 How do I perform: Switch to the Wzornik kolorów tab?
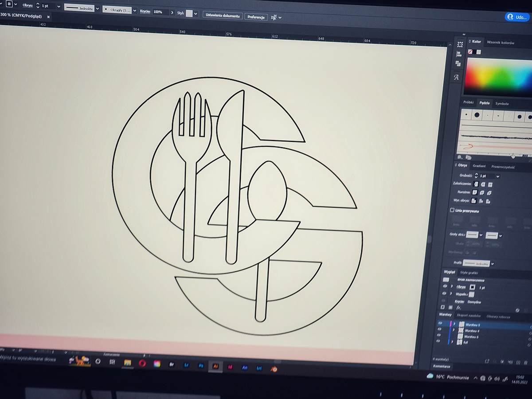(501, 43)
